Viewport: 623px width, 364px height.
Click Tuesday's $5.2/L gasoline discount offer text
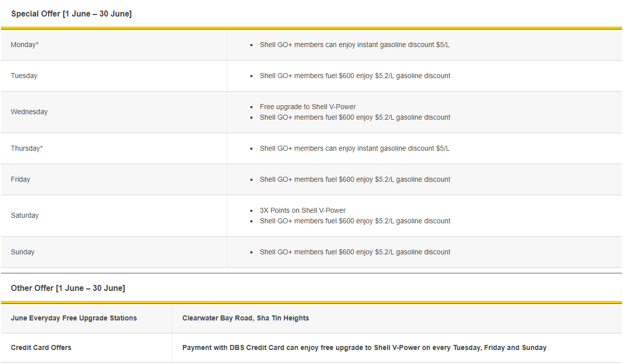[x=355, y=76]
